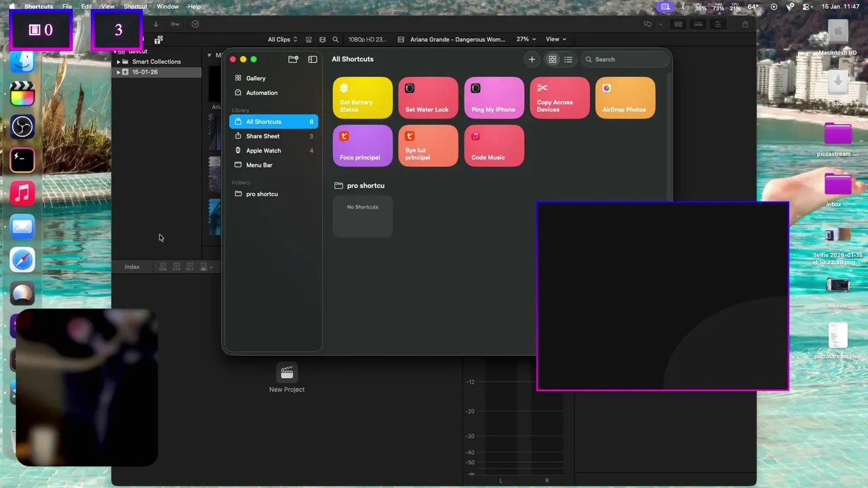Viewport: 868px width, 488px height.
Task: Open the Automation sidebar item
Action: coord(273,93)
